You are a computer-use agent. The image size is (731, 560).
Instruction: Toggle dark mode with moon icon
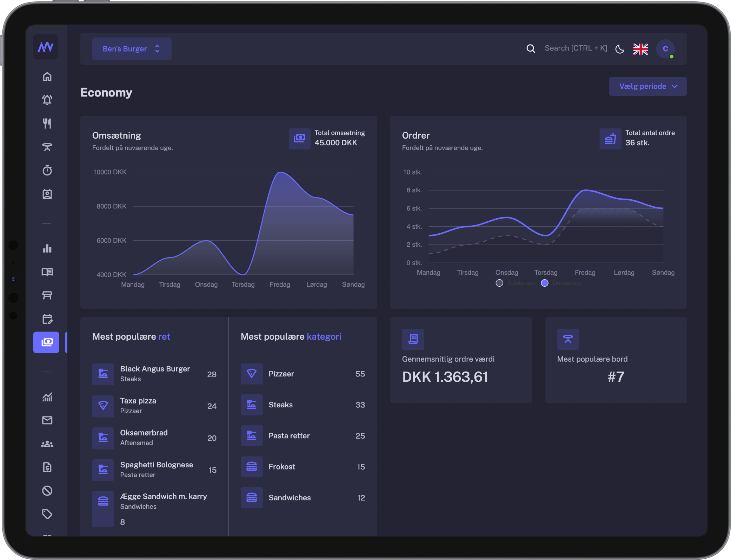click(x=620, y=49)
